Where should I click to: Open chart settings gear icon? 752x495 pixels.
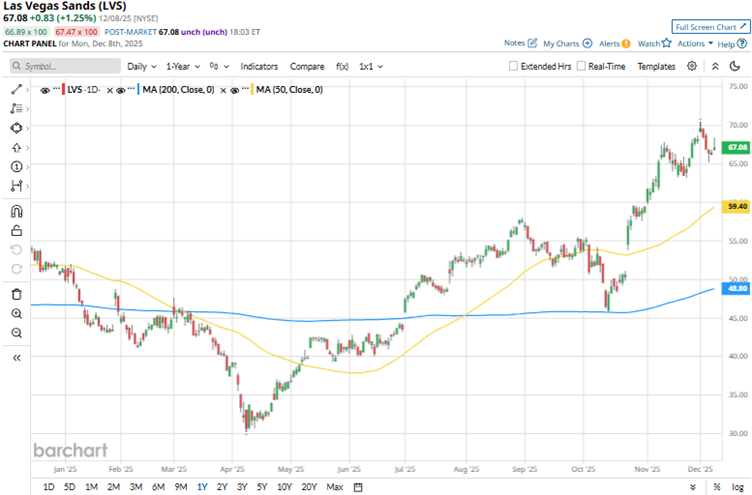click(692, 66)
